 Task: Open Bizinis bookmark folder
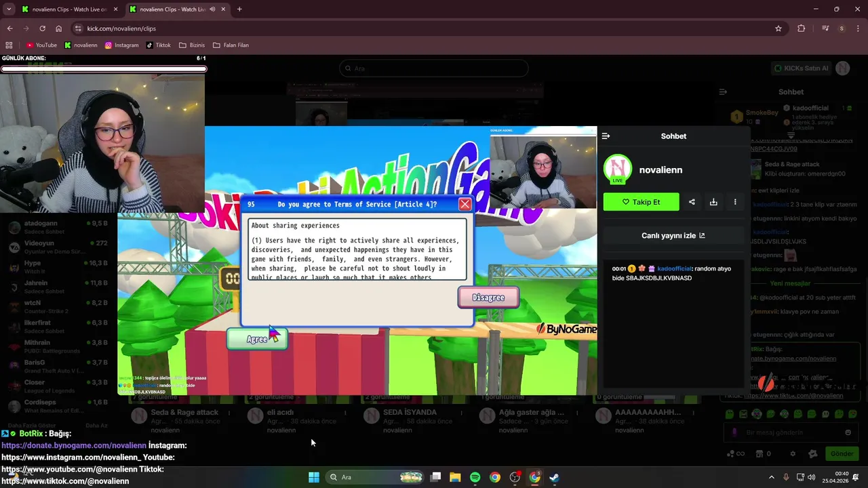(192, 45)
